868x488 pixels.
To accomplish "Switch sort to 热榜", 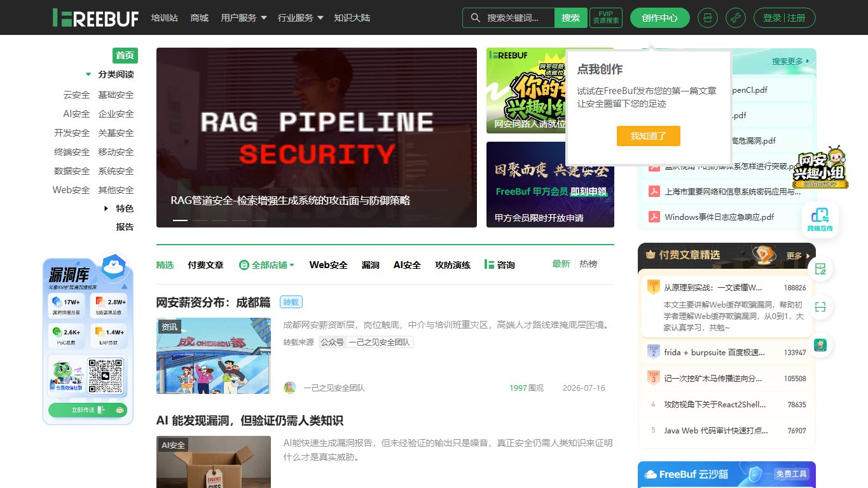I will coord(588,264).
